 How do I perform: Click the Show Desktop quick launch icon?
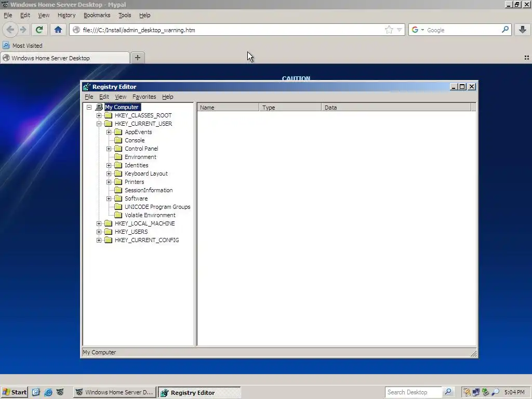[36, 392]
